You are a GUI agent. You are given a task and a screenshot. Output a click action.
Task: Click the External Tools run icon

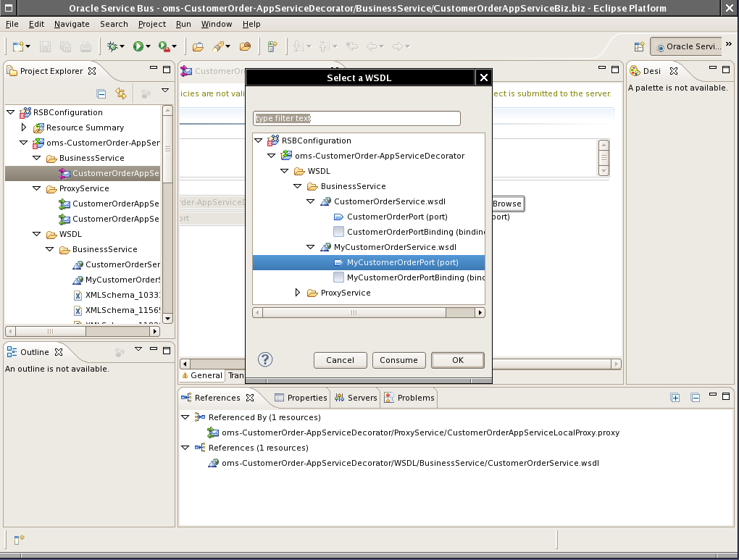164,46
